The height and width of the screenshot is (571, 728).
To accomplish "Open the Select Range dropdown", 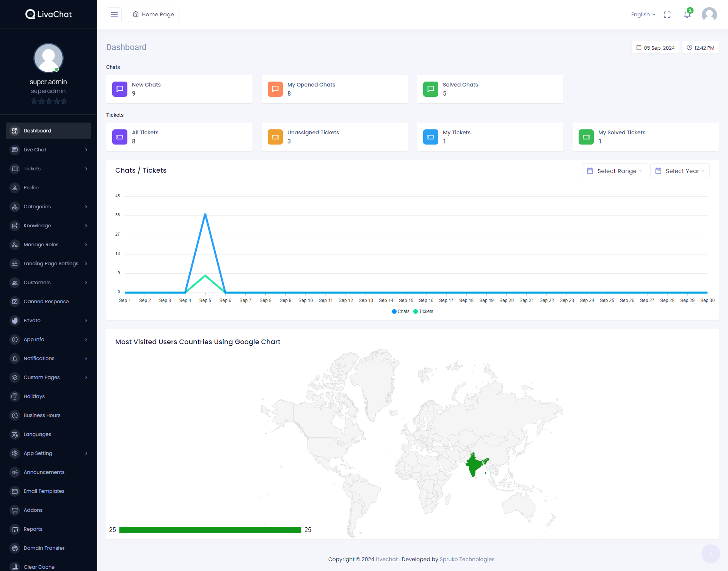I will pyautogui.click(x=614, y=171).
